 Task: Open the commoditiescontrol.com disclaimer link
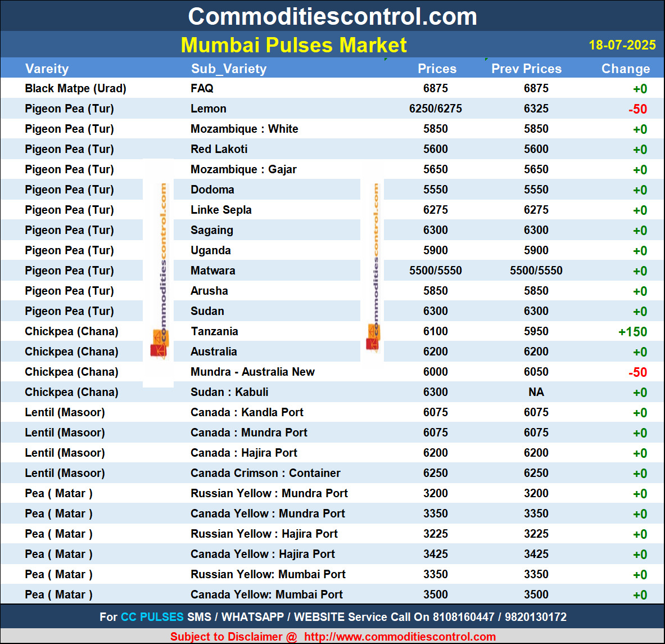(400, 637)
